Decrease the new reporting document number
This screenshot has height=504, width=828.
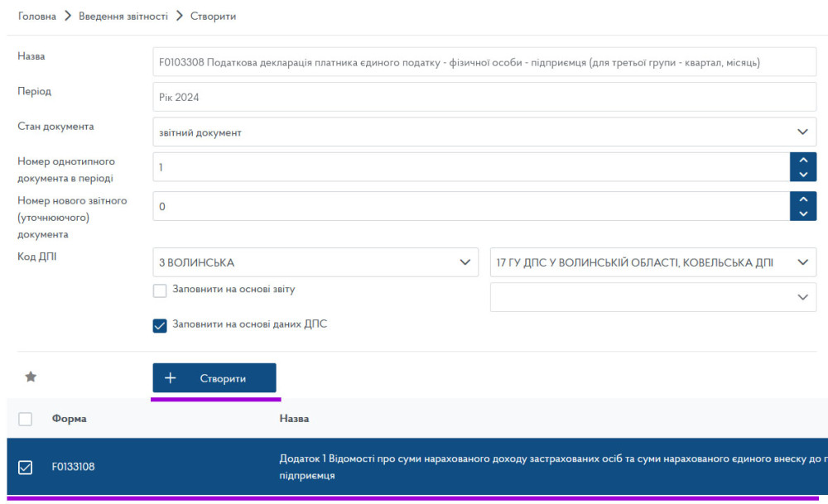pos(802,214)
